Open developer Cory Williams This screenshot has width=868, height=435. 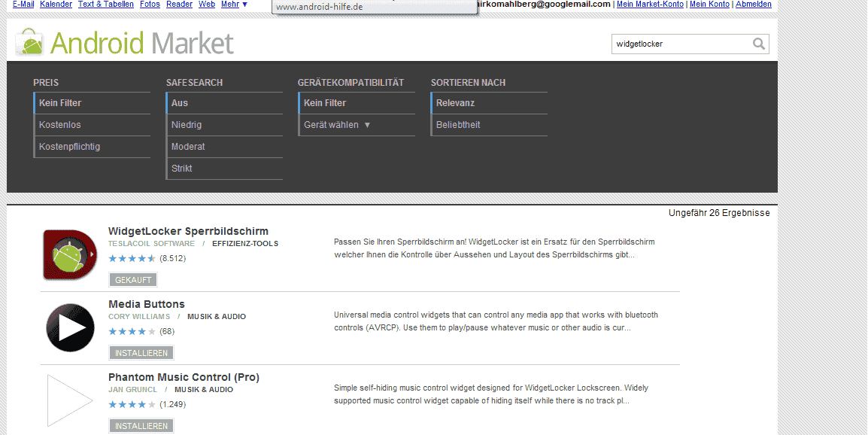pos(139,317)
